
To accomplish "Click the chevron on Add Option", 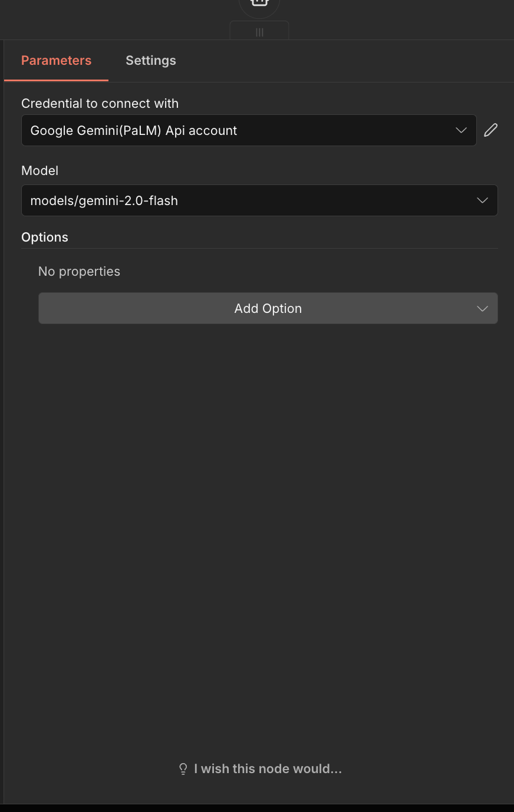I will (x=482, y=309).
